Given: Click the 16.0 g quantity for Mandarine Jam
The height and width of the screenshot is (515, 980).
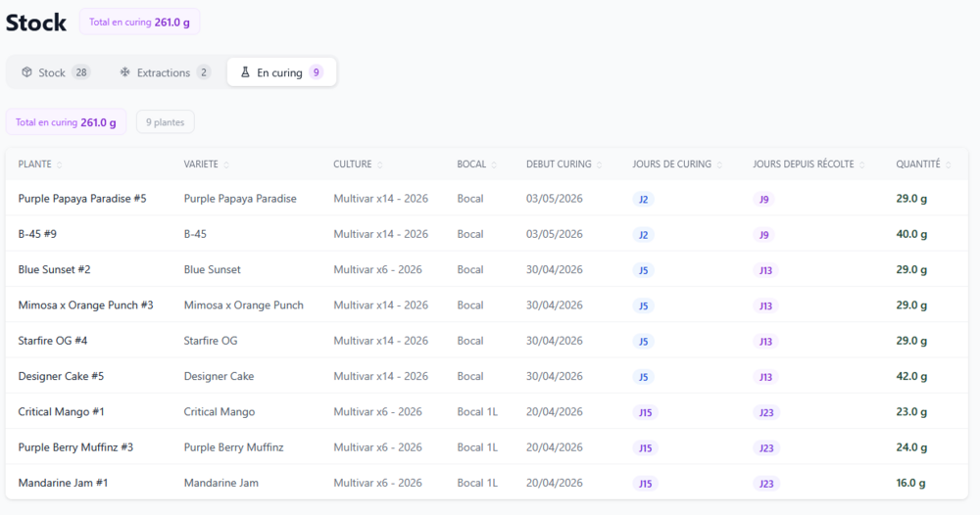Looking at the screenshot, I should pos(910,483).
